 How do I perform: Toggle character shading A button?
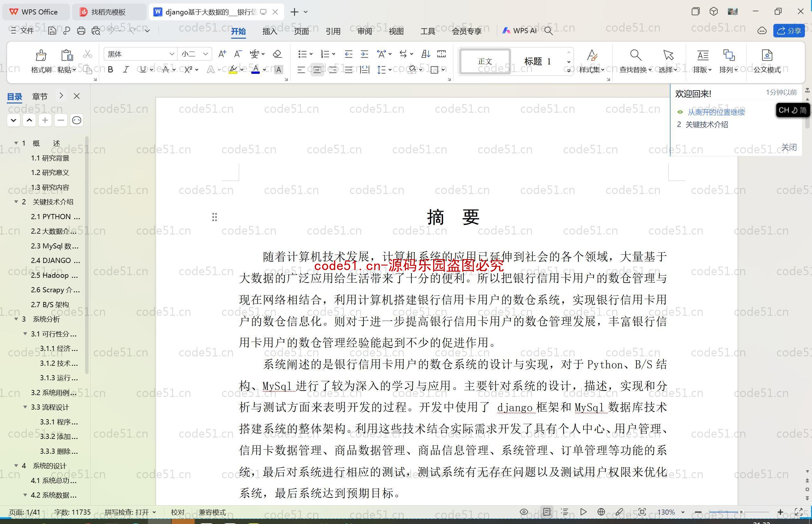[x=278, y=69]
